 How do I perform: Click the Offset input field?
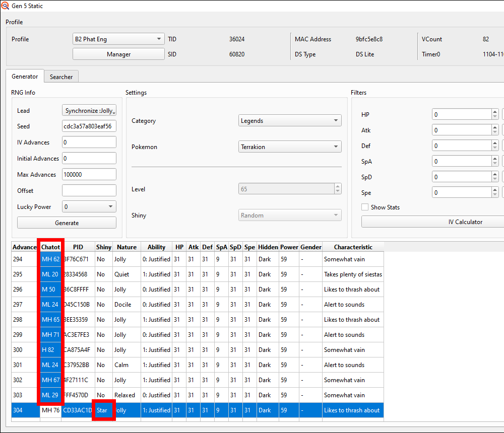click(x=89, y=191)
